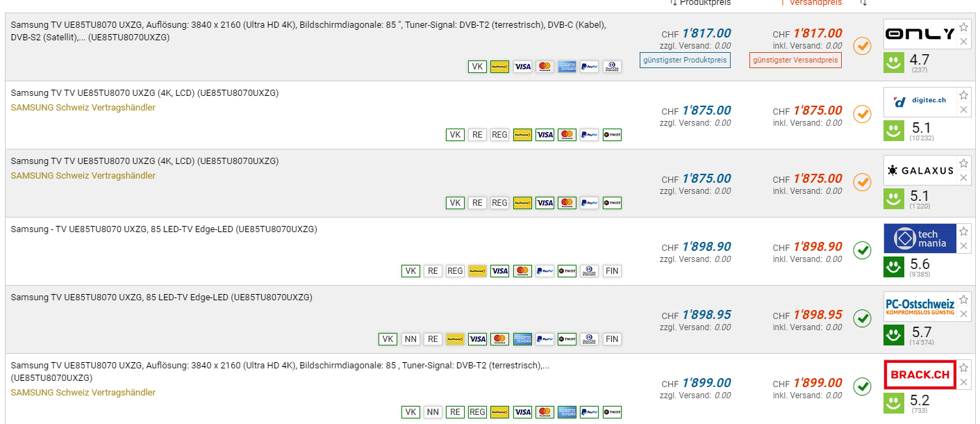Click the Visa icon in the digitec row

pyautogui.click(x=545, y=135)
